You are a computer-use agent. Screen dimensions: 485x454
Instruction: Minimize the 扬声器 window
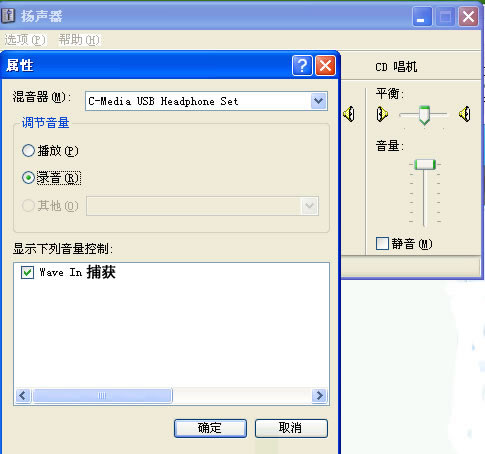(422, 16)
